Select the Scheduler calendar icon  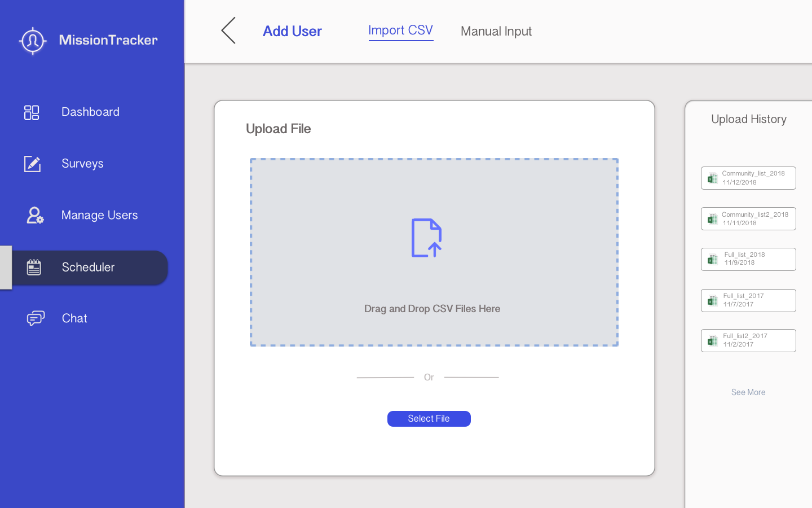click(34, 267)
